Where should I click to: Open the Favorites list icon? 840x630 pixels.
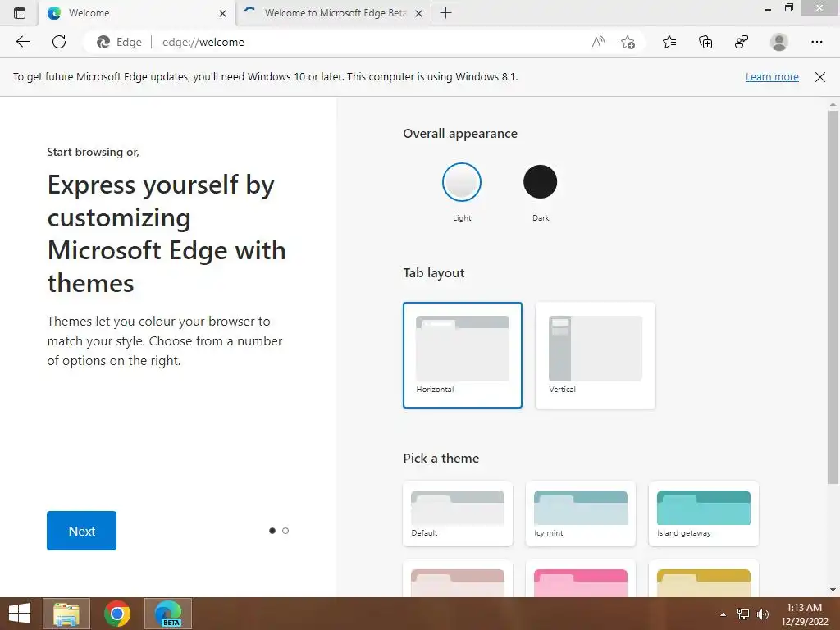[669, 42]
